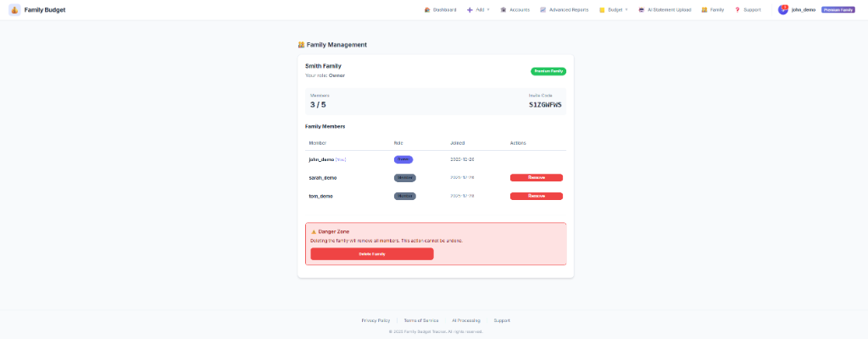Click the invite code S1ZGNFWS
The image size is (868, 339).
(x=545, y=105)
